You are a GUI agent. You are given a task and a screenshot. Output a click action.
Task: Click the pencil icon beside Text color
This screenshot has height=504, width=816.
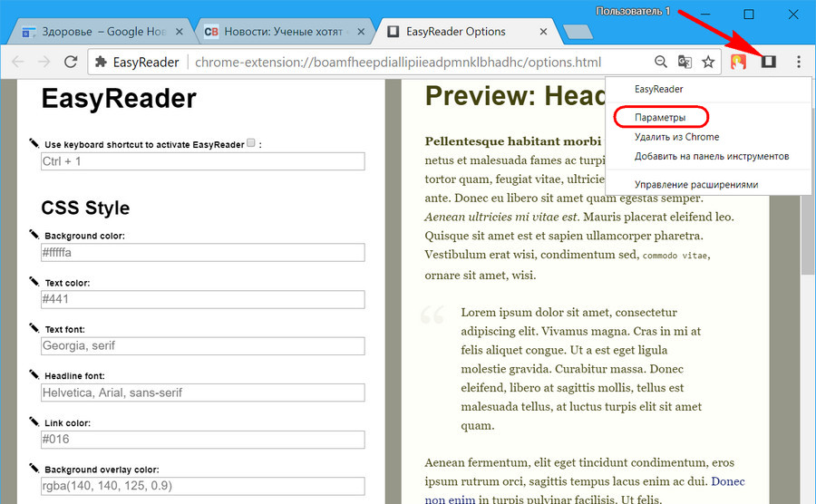34,281
